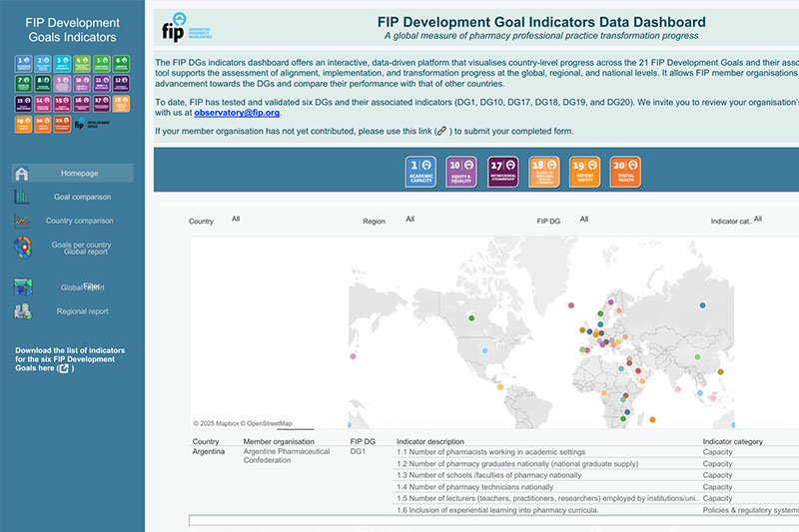Click the © 2025 Mapbox © OpenStreetMap attribution
799x532 pixels.
pos(243,423)
